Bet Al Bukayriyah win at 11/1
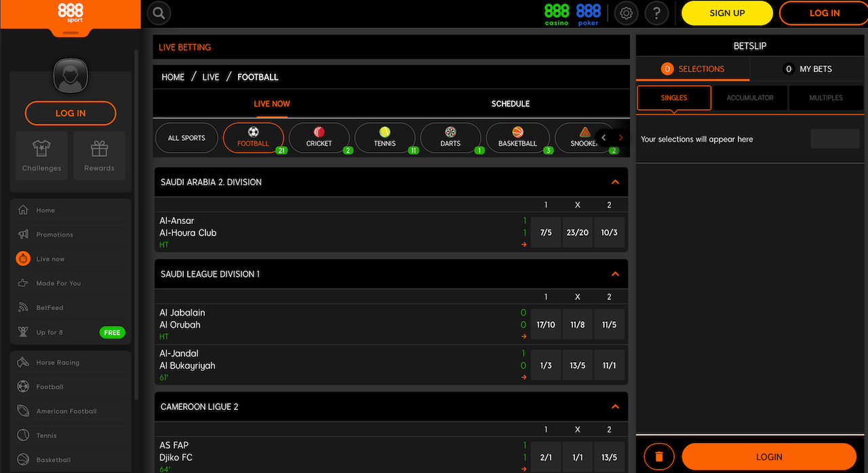The width and height of the screenshot is (868, 473). pos(609,365)
